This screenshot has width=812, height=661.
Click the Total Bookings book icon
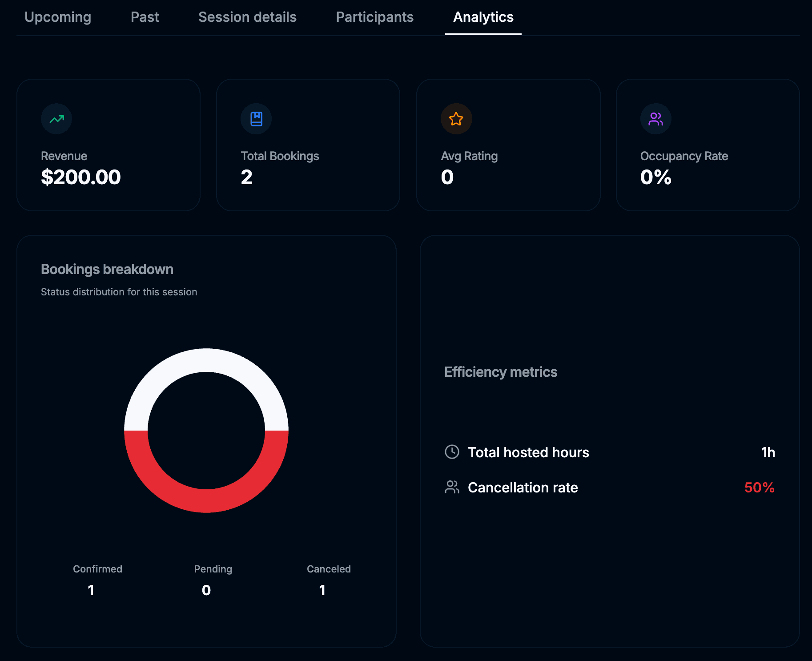[x=256, y=119]
